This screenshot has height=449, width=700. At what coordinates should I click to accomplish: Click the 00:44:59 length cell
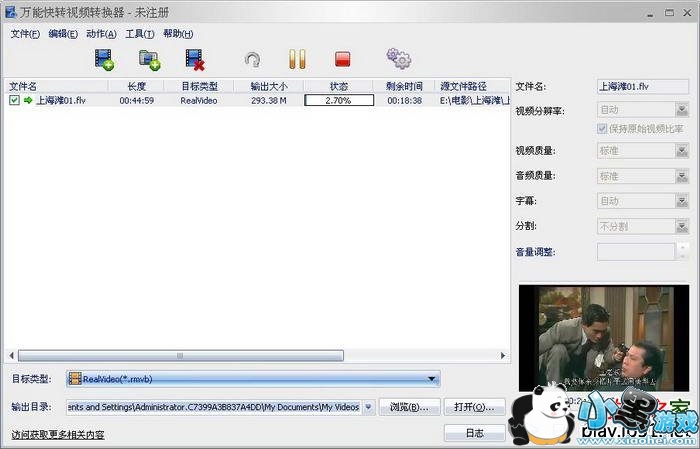coord(137,100)
